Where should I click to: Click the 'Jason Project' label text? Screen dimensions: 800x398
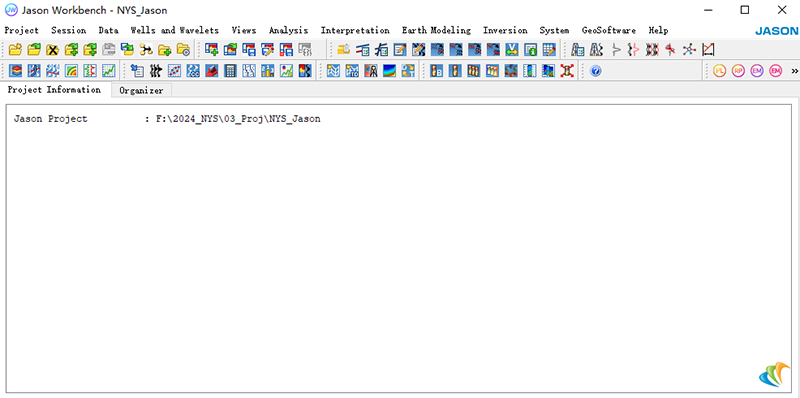[x=51, y=119]
